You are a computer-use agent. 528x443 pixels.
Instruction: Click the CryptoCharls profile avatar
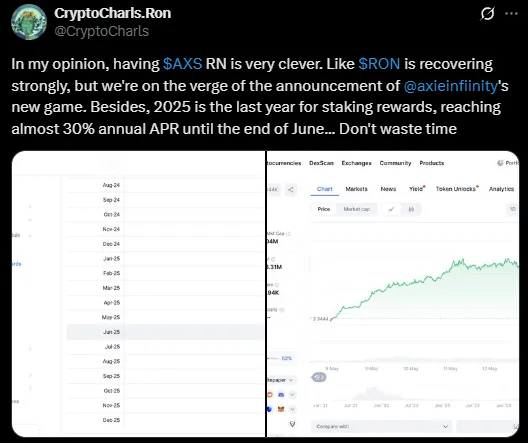coord(29,22)
